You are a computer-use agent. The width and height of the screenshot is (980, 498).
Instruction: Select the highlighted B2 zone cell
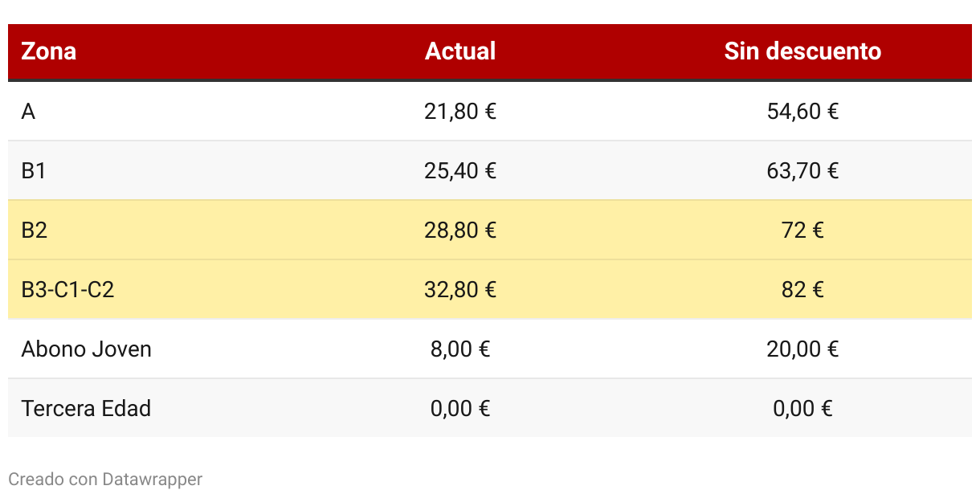[35, 231]
